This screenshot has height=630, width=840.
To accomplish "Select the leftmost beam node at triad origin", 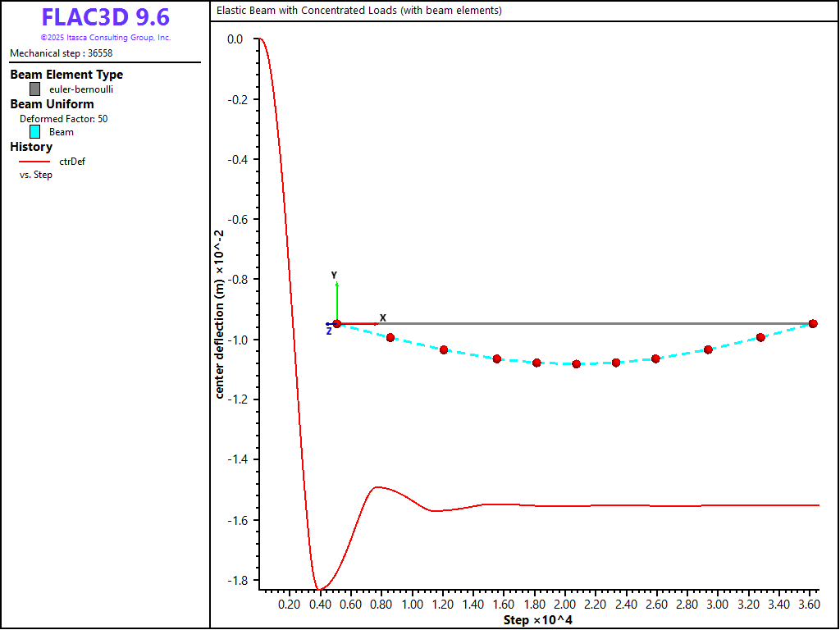I will click(337, 323).
